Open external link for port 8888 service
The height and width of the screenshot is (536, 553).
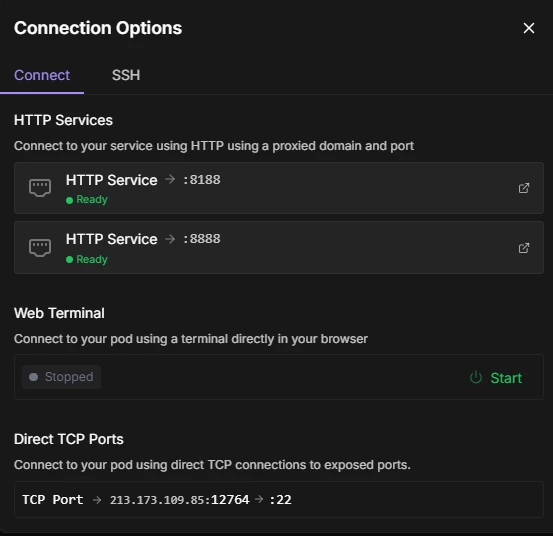(x=524, y=248)
